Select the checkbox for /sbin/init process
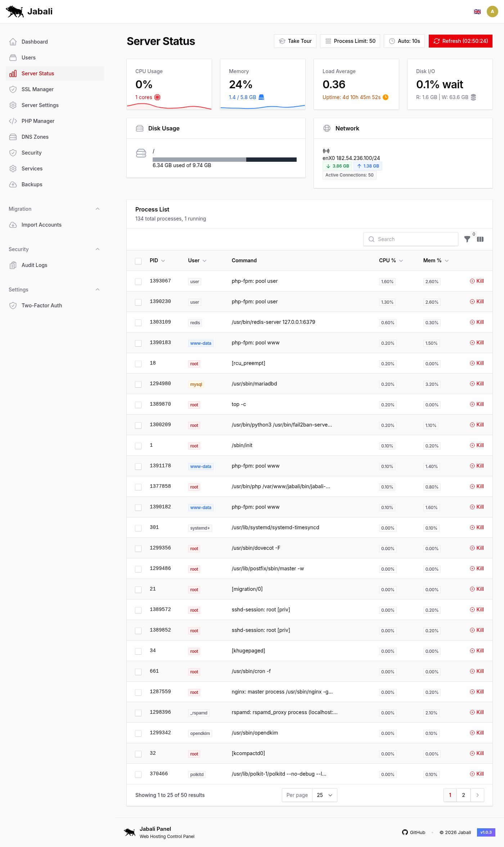 [138, 446]
